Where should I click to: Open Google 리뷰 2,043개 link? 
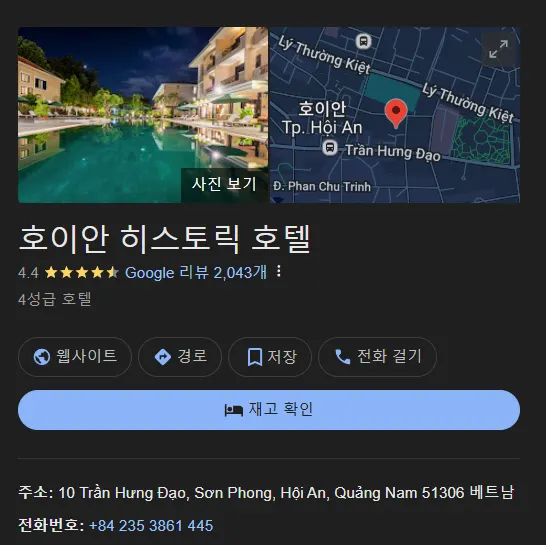[x=196, y=272]
